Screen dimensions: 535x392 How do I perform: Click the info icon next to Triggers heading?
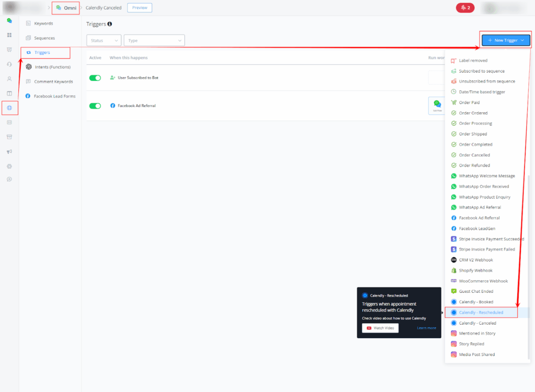[110, 24]
